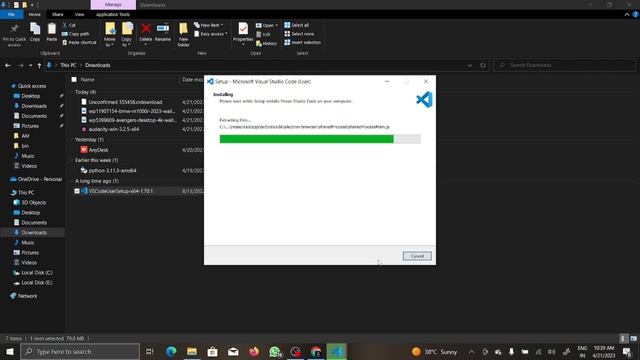Click the Search Downloads field
Viewport: 640px width, 360px height.
[564, 65]
